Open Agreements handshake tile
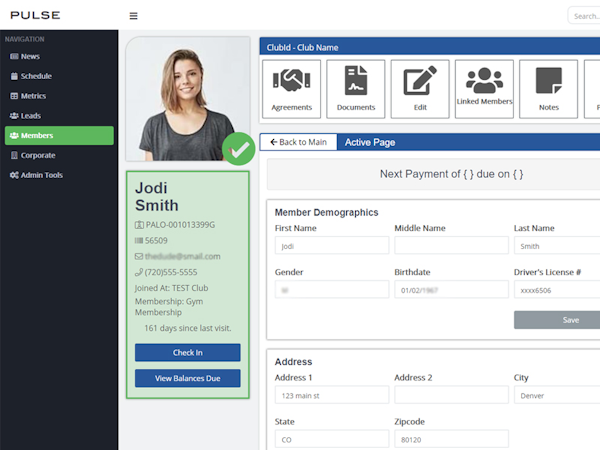This screenshot has width=600, height=450. point(292,89)
